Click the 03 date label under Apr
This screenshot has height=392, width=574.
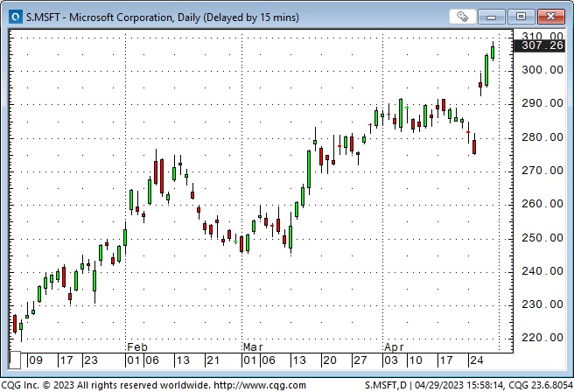point(391,360)
